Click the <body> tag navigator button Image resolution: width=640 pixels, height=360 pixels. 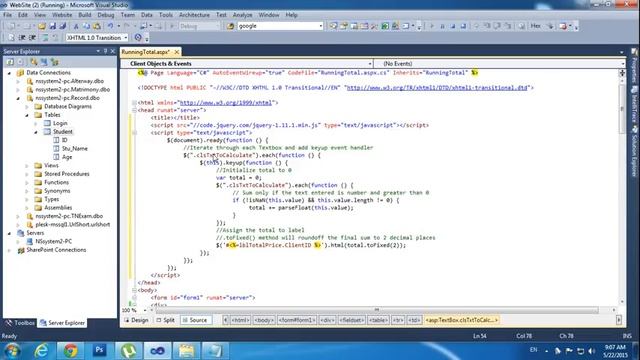pyautogui.click(x=264, y=320)
